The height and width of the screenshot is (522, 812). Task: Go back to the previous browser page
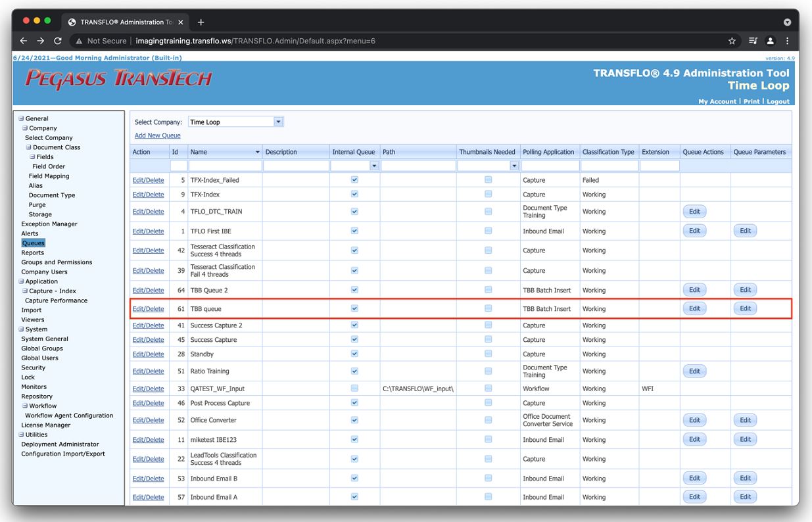pos(24,41)
